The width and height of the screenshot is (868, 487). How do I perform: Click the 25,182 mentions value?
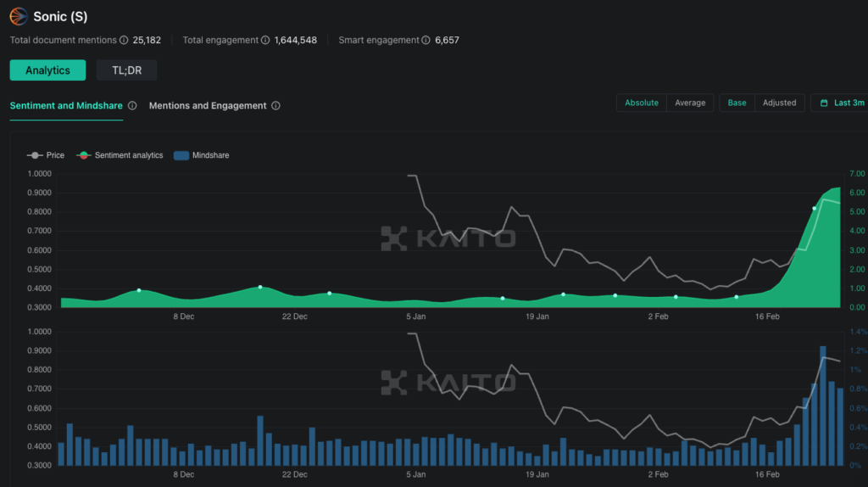[147, 40]
